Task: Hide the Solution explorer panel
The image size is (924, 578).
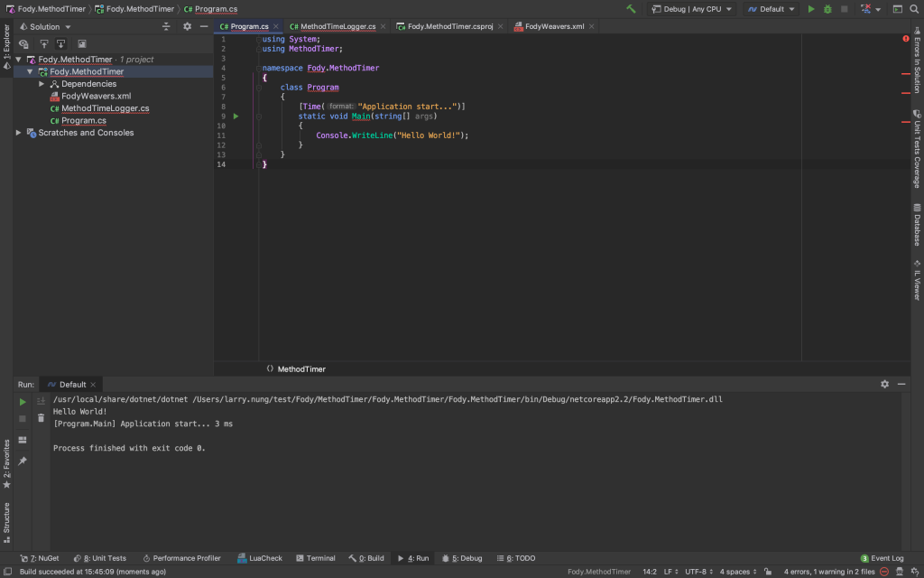Action: click(204, 26)
